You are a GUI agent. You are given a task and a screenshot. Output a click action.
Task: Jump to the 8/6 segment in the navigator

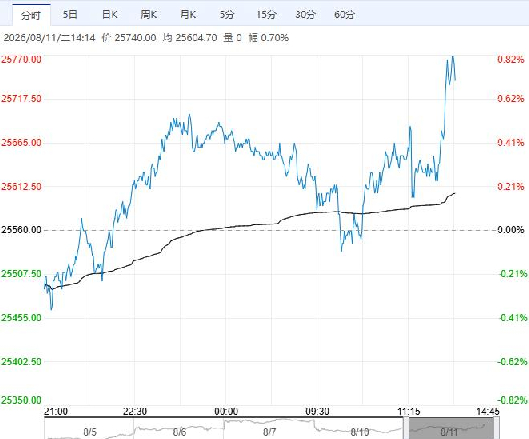click(x=179, y=432)
